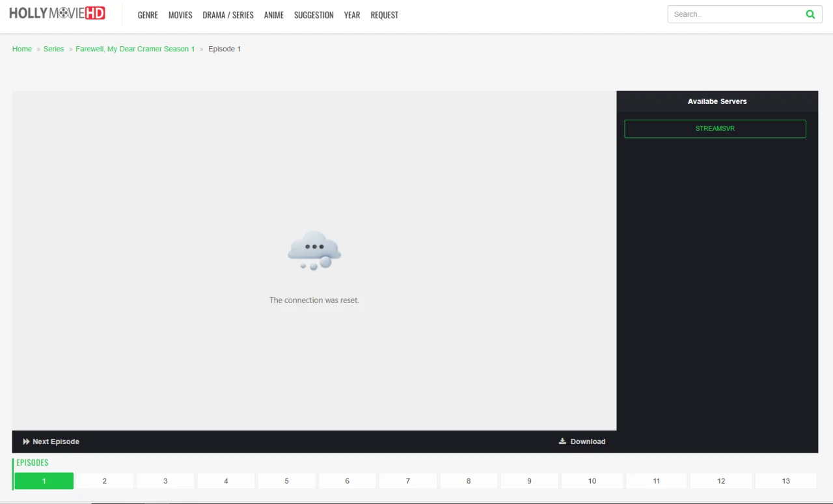Select episode 10
This screenshot has height=504, width=833.
tap(592, 481)
